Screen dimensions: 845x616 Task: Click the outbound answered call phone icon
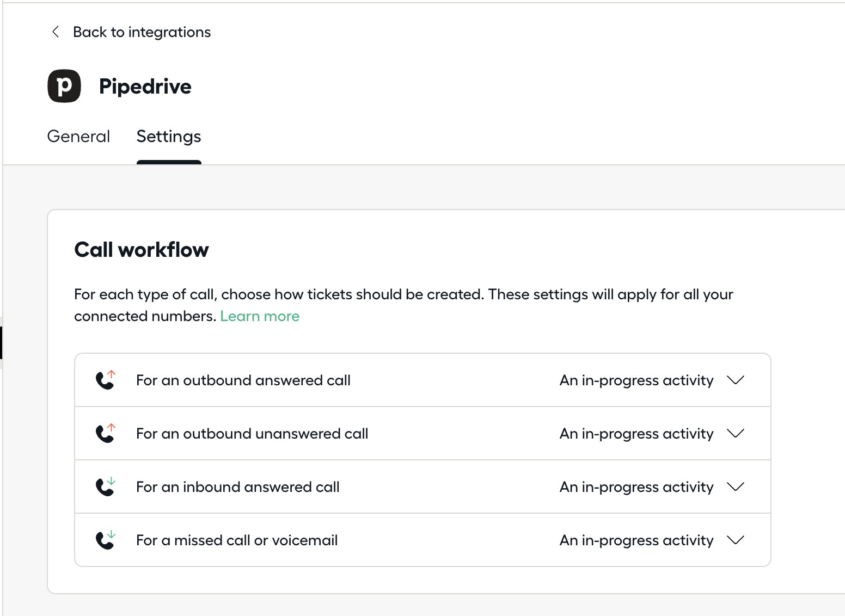106,380
